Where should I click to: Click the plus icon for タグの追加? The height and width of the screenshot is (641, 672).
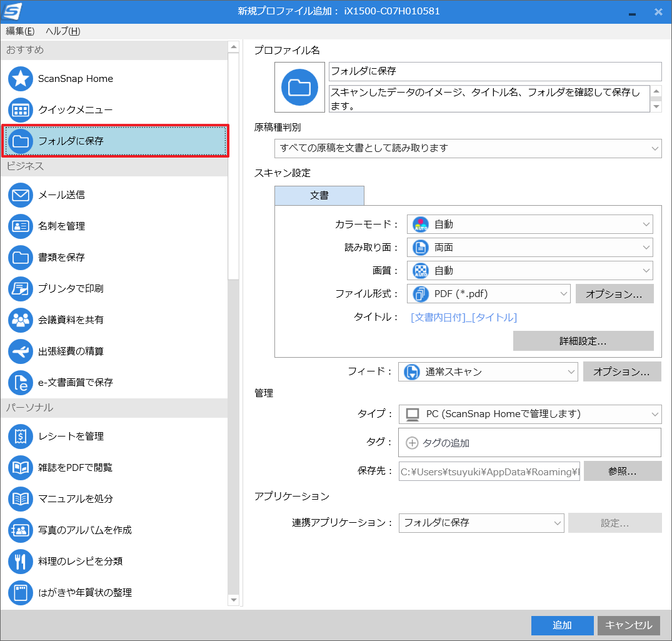coord(412,443)
